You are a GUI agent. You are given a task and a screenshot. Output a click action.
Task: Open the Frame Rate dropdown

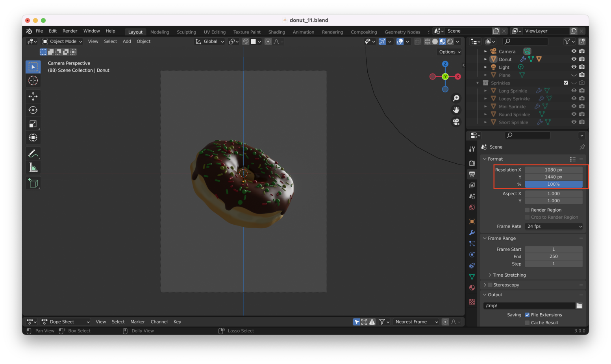[554, 226]
